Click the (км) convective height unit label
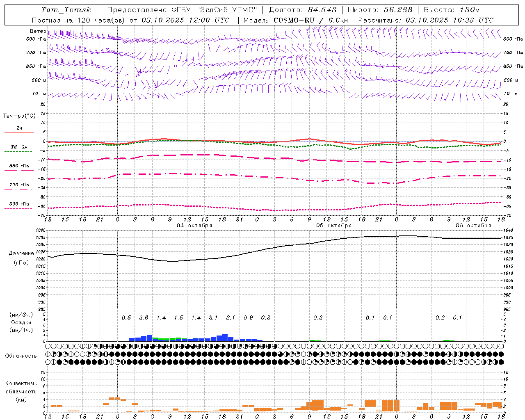 coord(21,399)
